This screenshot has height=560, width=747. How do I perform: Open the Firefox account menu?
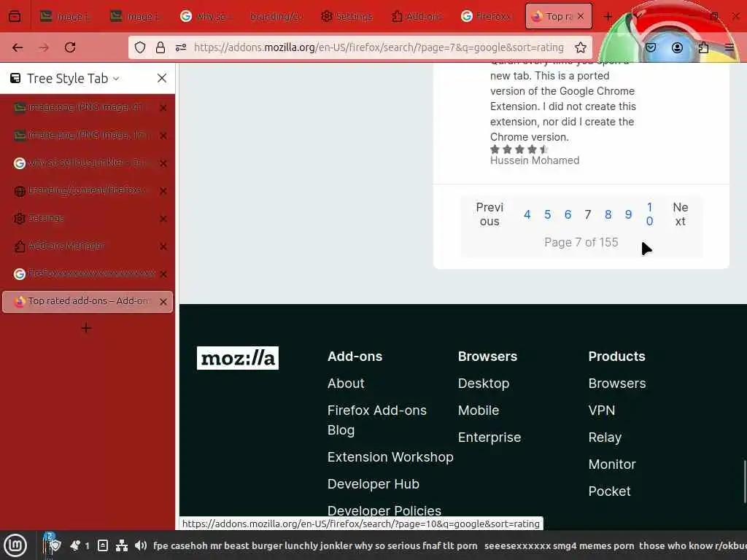click(677, 47)
